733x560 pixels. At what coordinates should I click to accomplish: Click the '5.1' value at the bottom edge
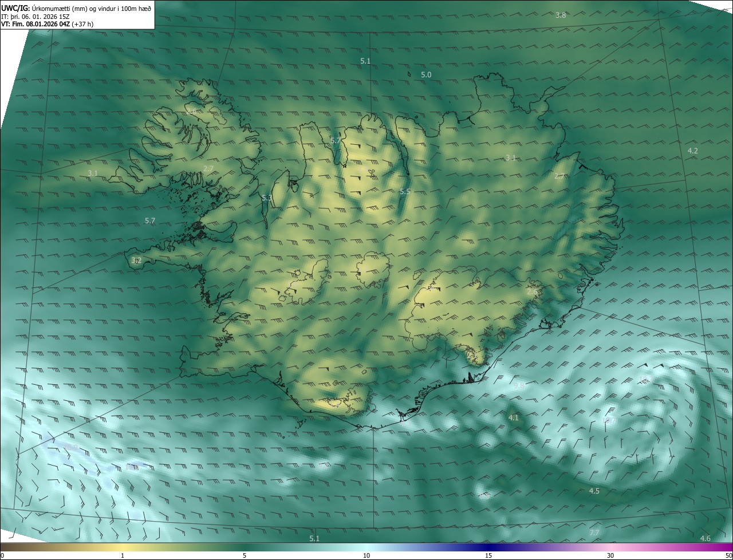(314, 538)
